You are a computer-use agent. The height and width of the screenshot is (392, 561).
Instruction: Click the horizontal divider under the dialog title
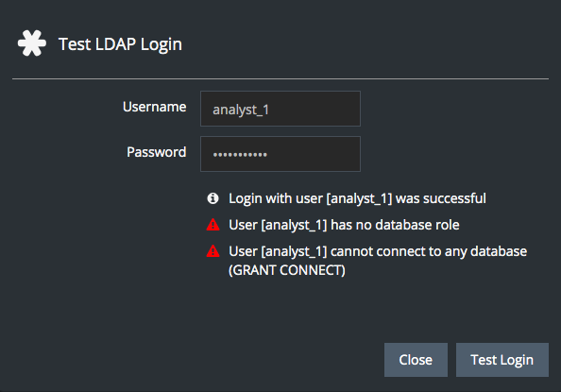(x=280, y=78)
